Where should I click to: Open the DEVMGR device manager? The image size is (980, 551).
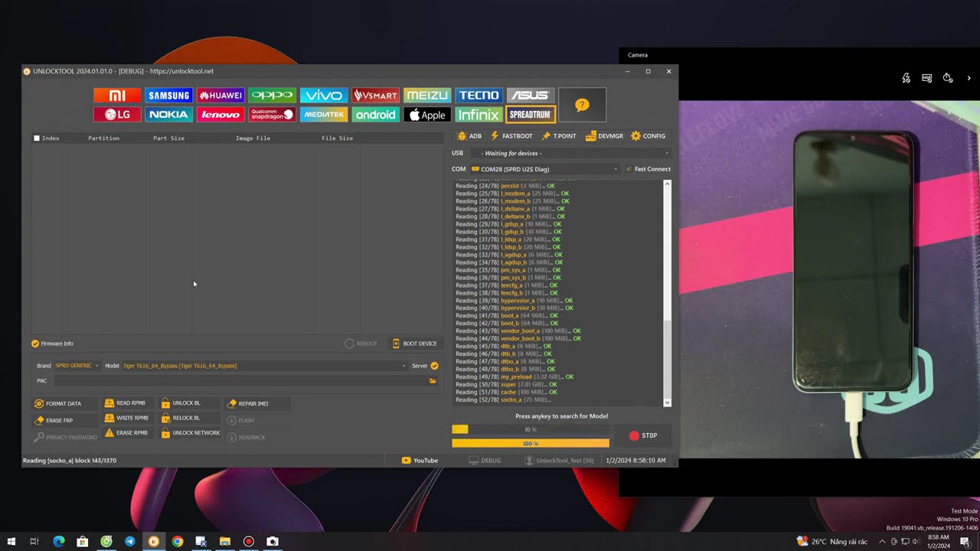pyautogui.click(x=605, y=136)
